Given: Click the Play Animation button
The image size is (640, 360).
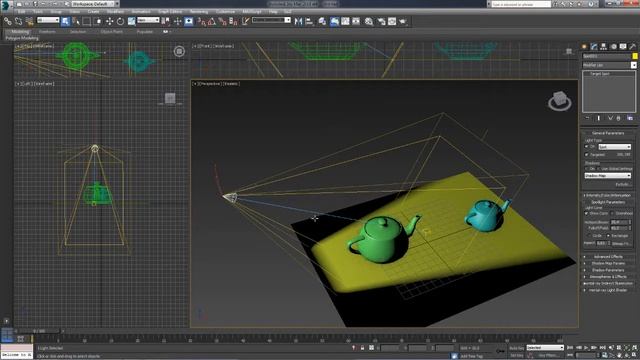Looking at the screenshot, I should (x=587, y=348).
